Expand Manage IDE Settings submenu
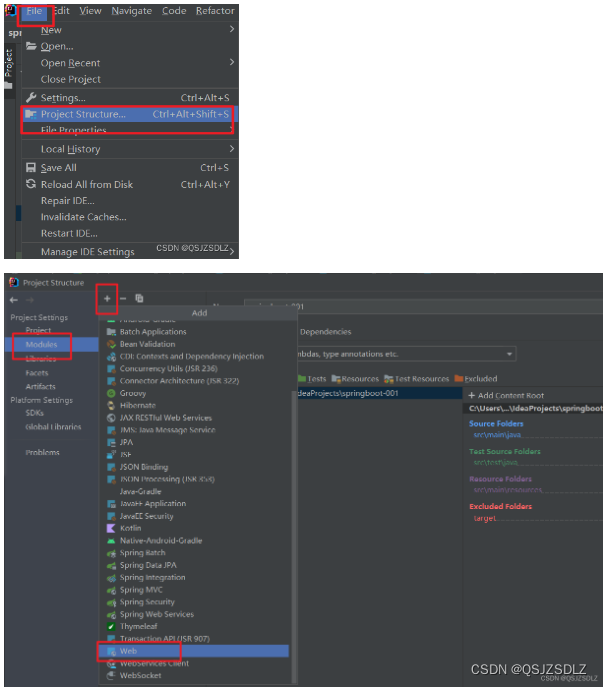The width and height of the screenshot is (603, 687). (x=232, y=251)
